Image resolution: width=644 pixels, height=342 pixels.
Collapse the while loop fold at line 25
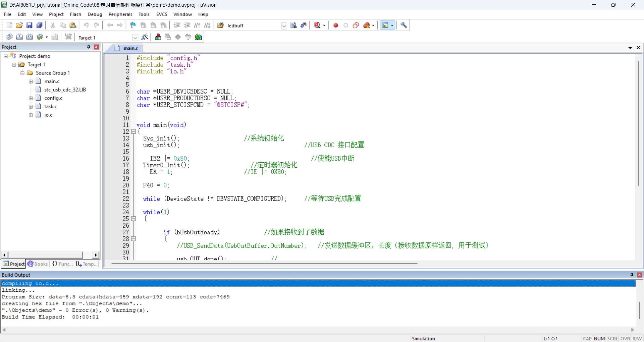pyautogui.click(x=133, y=219)
